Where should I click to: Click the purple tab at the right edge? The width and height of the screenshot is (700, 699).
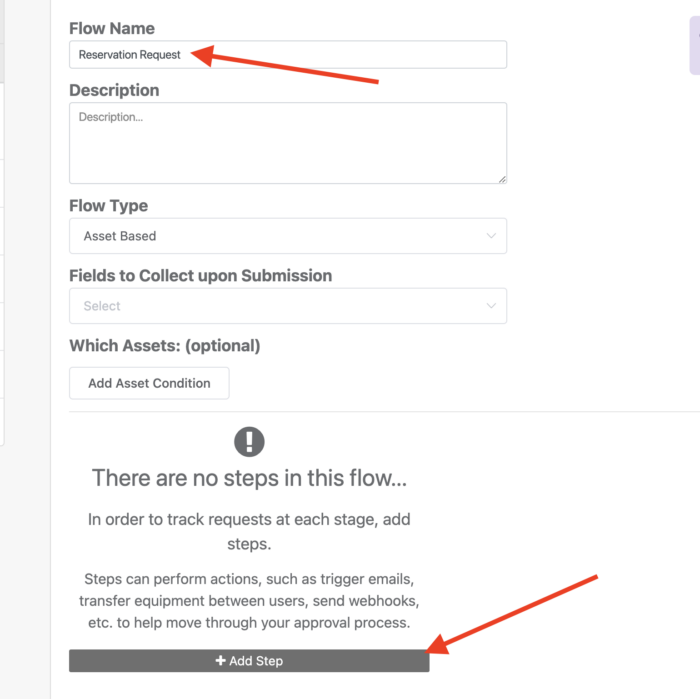(695, 45)
